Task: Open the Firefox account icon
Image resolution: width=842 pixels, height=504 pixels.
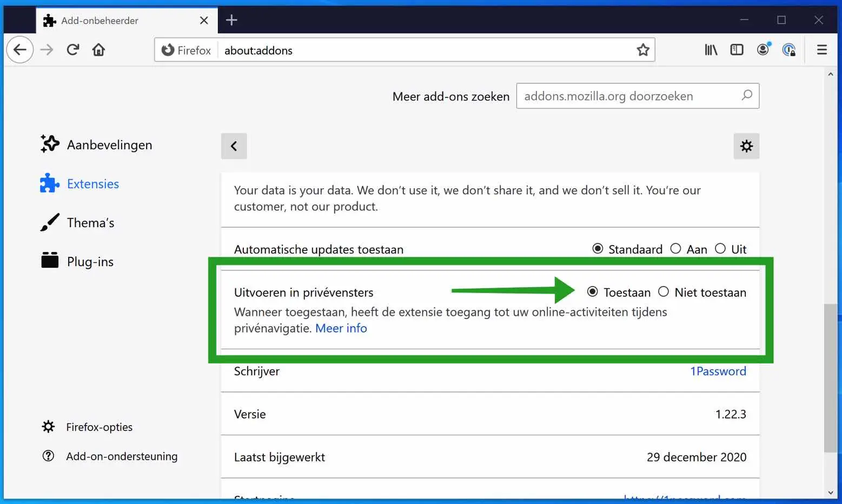Action: (x=763, y=49)
